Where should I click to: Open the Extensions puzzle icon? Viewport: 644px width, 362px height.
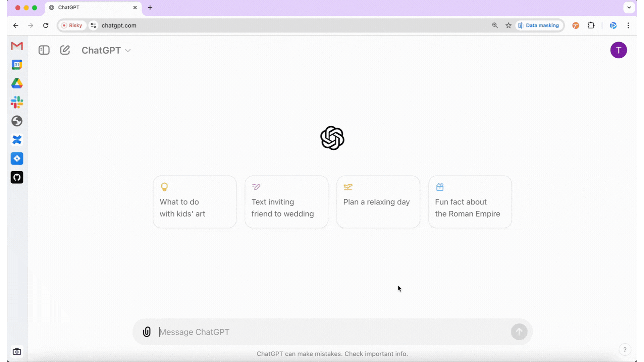point(591,25)
